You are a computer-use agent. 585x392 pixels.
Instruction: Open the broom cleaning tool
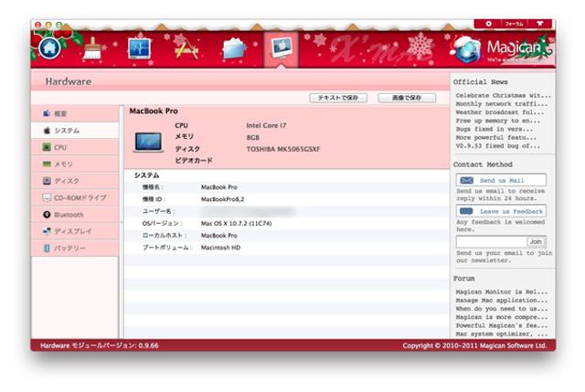(93, 48)
